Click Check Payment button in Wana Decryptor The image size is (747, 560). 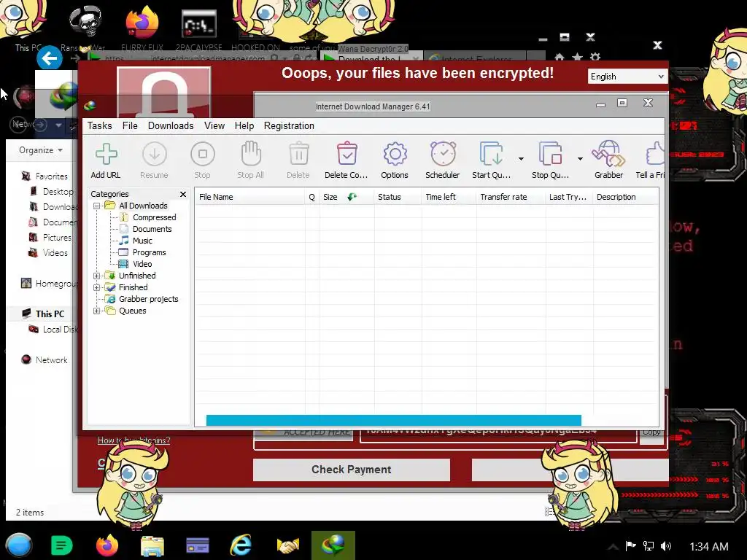click(352, 470)
